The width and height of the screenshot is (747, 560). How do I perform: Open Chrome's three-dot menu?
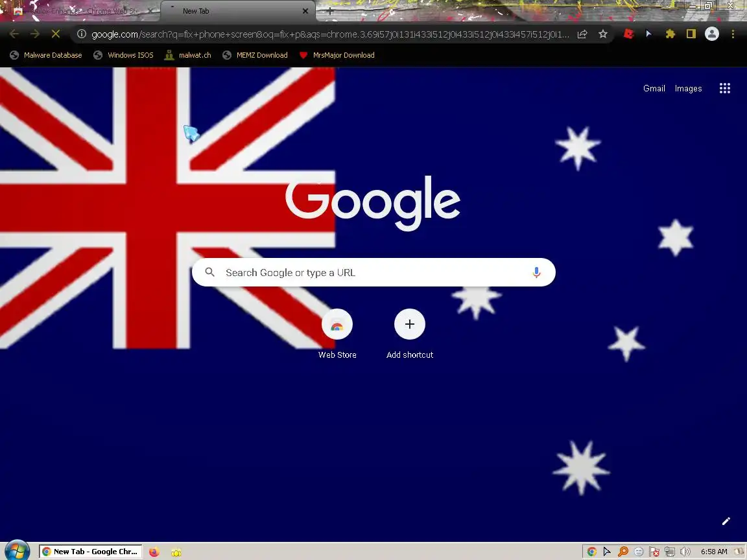coord(733,34)
